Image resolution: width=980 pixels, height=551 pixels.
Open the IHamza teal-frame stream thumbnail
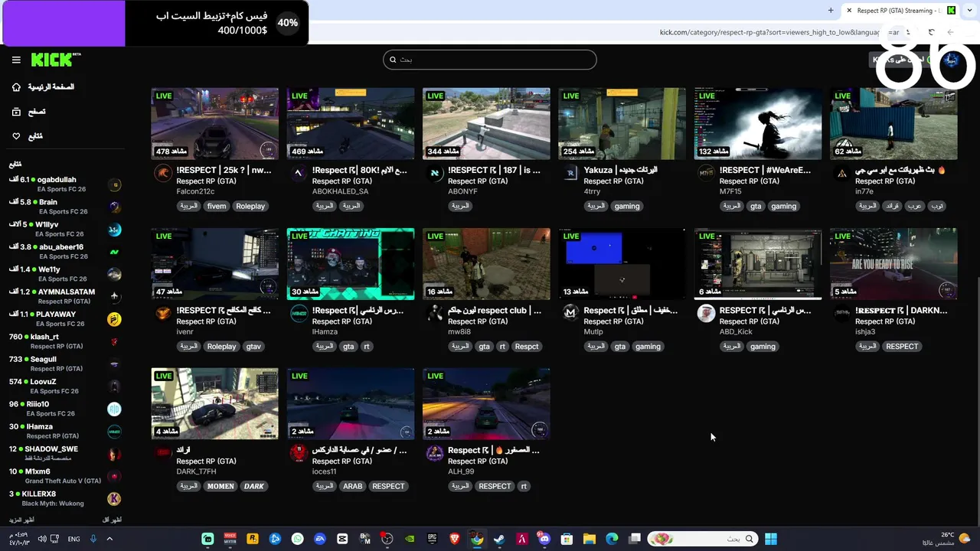pyautogui.click(x=351, y=263)
